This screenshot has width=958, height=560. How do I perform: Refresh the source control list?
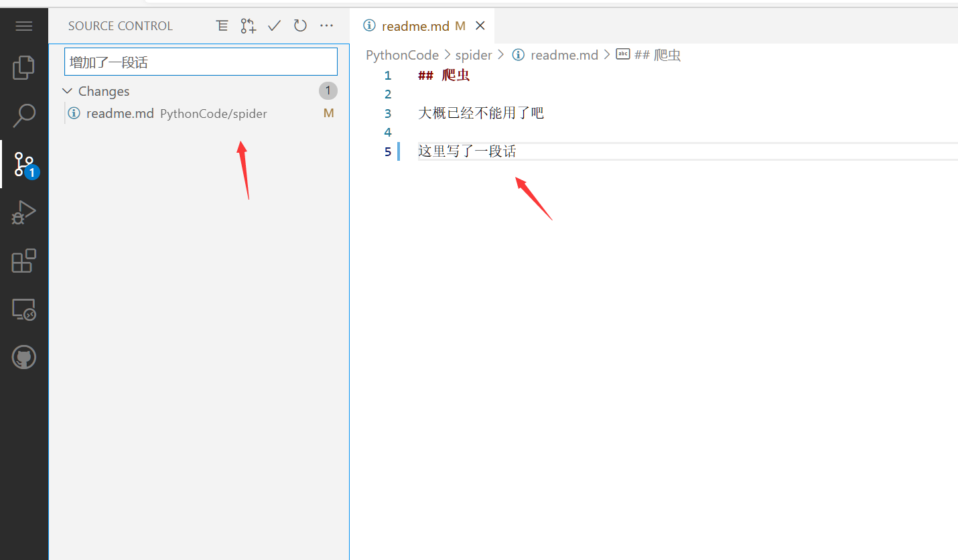pyautogui.click(x=300, y=26)
